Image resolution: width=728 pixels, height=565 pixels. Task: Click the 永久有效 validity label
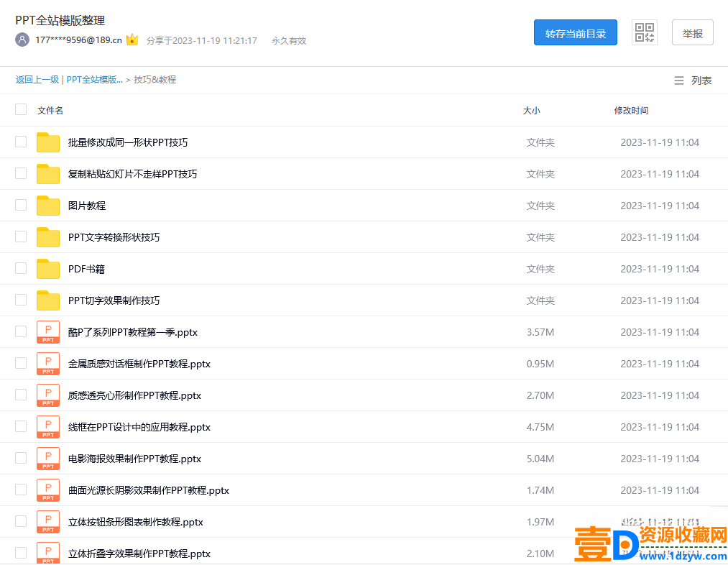coord(289,41)
